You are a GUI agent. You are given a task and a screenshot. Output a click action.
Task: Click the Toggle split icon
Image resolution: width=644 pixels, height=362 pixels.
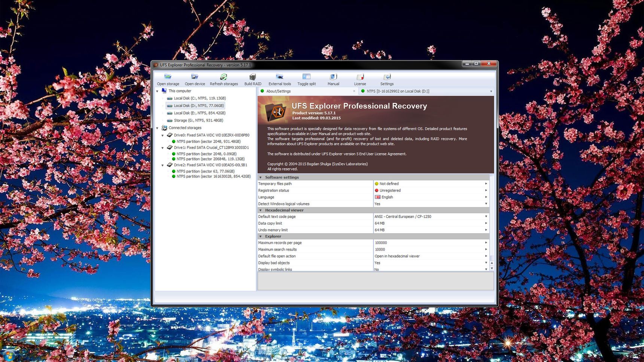click(306, 77)
